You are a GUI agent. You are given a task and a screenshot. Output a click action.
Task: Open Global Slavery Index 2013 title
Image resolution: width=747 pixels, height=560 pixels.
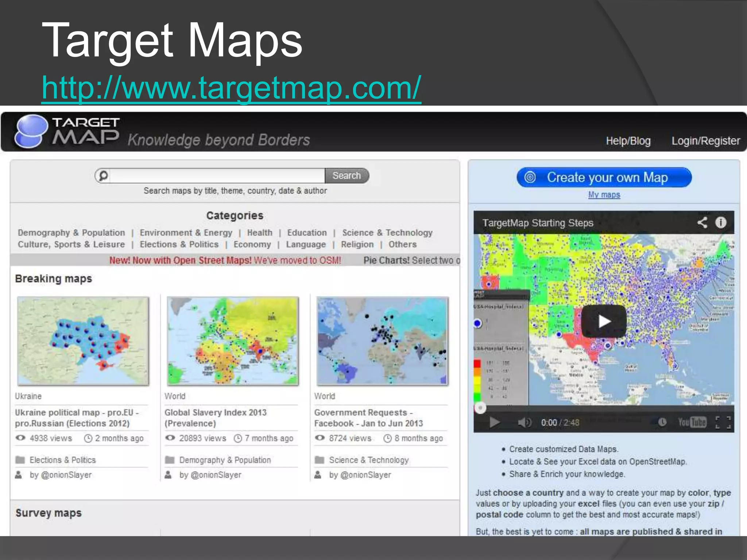pos(216,418)
